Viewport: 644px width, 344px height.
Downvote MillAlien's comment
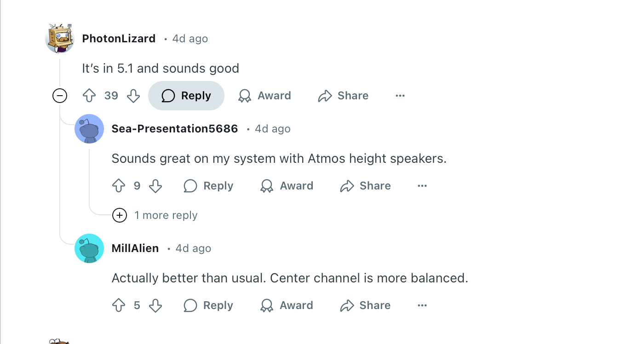pyautogui.click(x=155, y=305)
